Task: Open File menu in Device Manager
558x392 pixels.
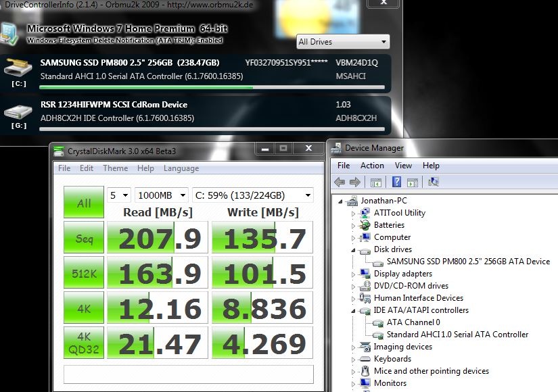Action: [x=344, y=166]
